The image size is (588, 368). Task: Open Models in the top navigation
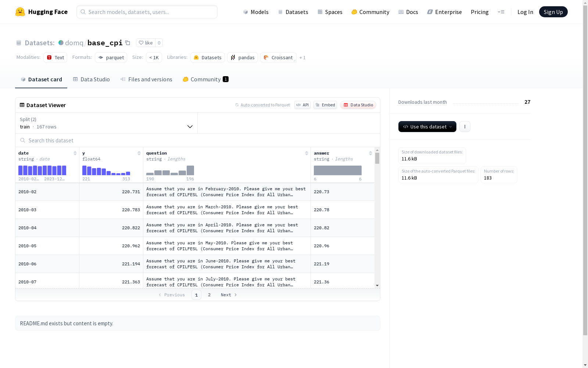(x=256, y=12)
